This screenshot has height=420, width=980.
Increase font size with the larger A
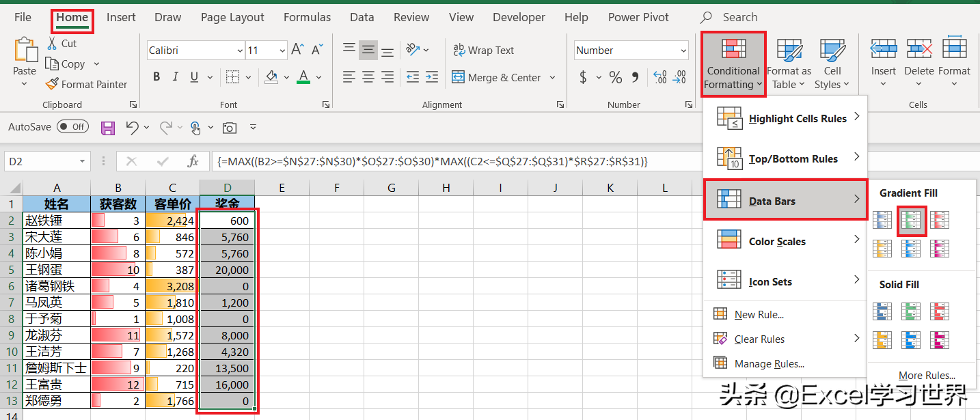pos(298,50)
